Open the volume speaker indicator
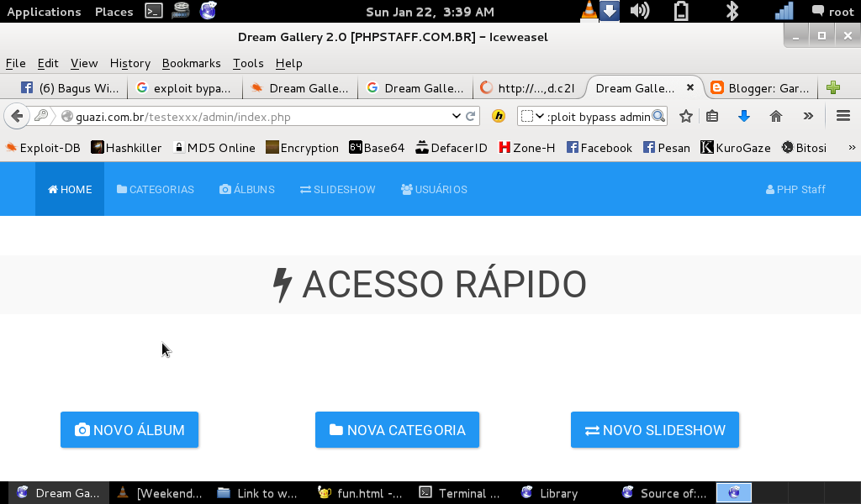Screen dimensions: 861x504 640,10
